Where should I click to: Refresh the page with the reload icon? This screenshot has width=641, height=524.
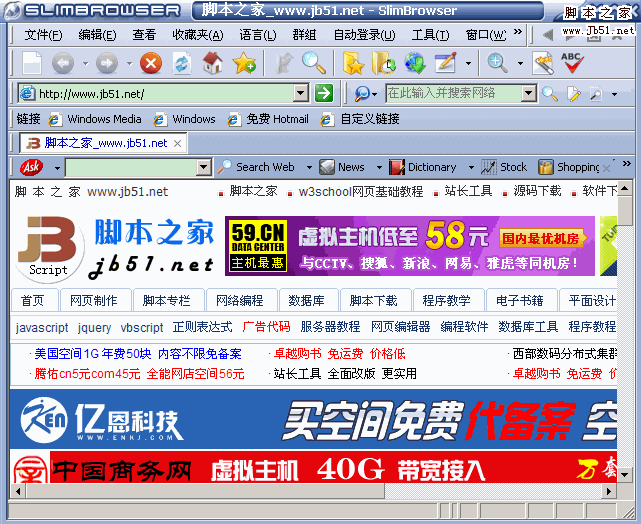[x=182, y=63]
